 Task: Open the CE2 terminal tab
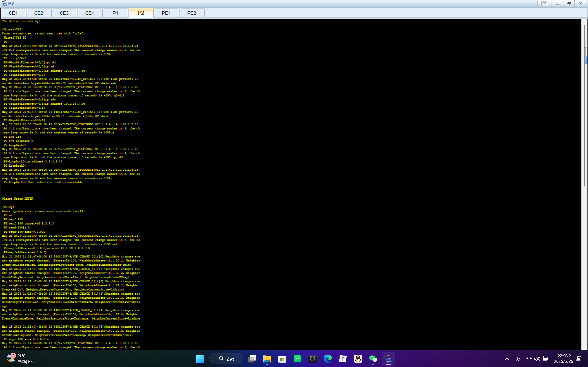click(39, 13)
